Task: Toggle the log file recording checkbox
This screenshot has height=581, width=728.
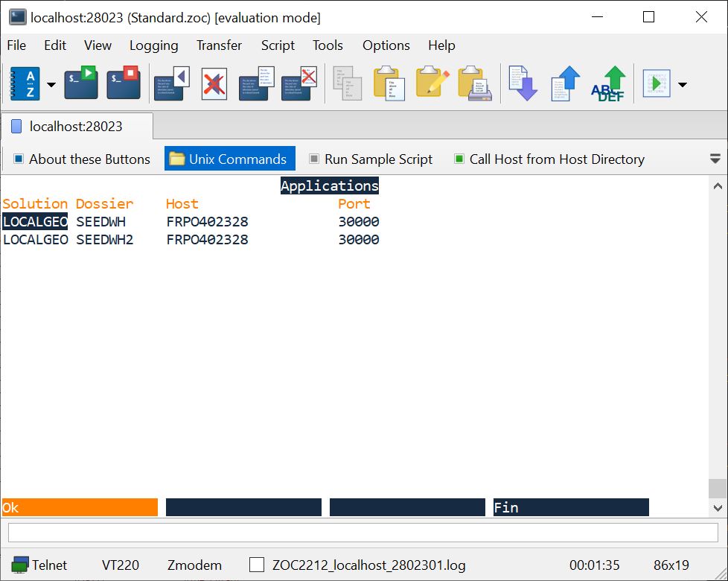Action: (257, 565)
